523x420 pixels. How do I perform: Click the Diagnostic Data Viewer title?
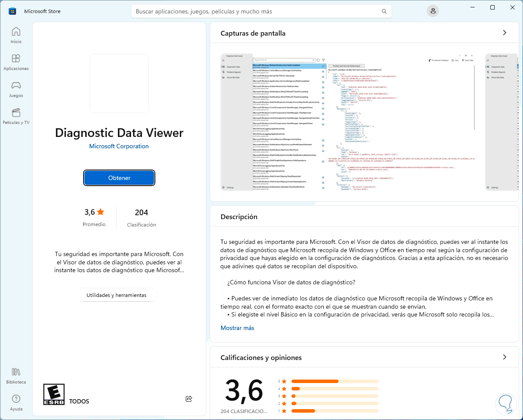[x=119, y=133]
